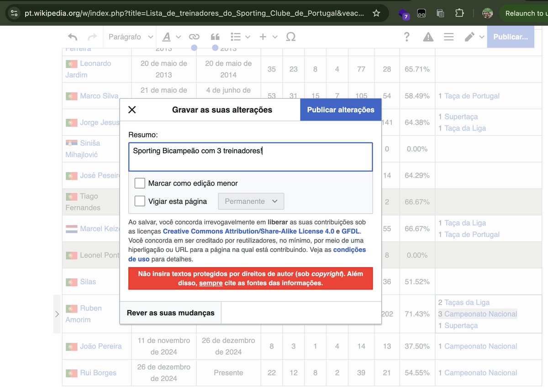
Task: Close the Gravar as suas alterações dialog
Action: point(132,110)
